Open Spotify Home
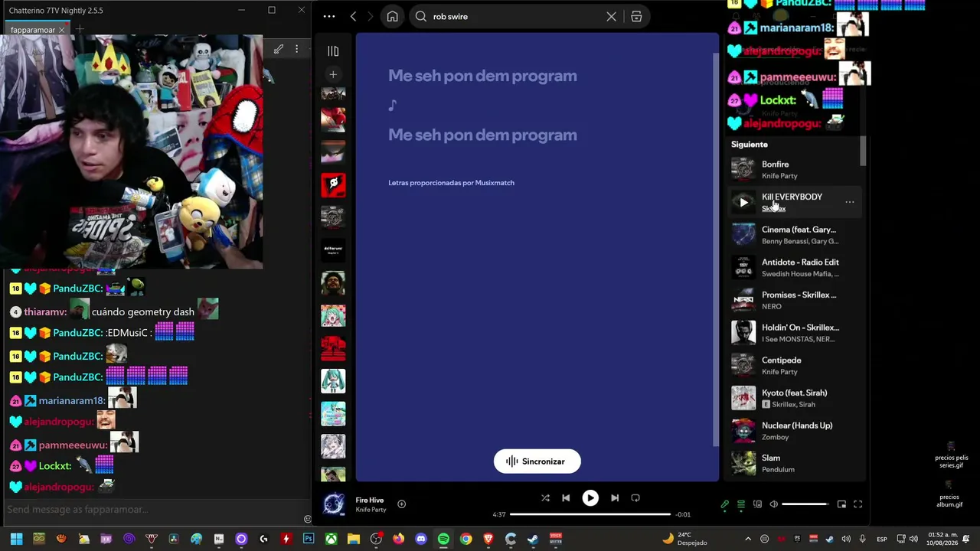Viewport: 980px width, 551px height. coord(392,16)
